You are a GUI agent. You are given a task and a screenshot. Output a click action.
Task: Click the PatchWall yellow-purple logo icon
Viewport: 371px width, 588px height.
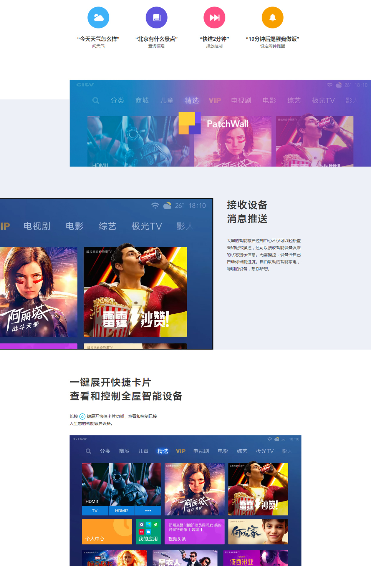[190, 123]
